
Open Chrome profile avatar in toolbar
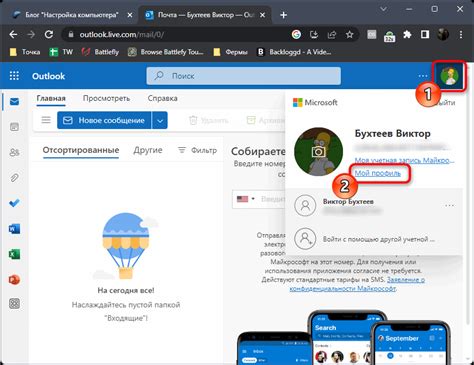[x=443, y=34]
